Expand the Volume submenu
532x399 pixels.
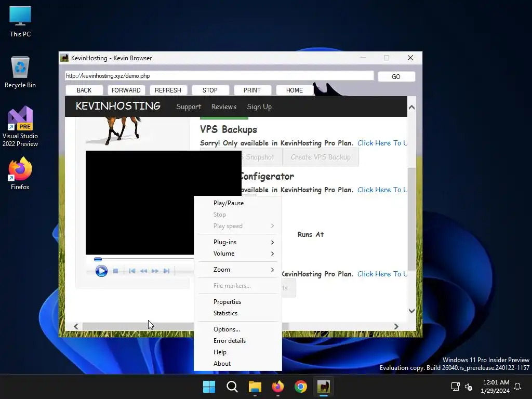click(238, 254)
